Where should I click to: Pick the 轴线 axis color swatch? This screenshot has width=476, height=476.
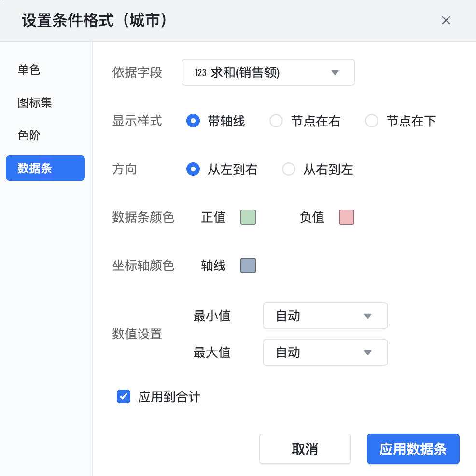(248, 266)
